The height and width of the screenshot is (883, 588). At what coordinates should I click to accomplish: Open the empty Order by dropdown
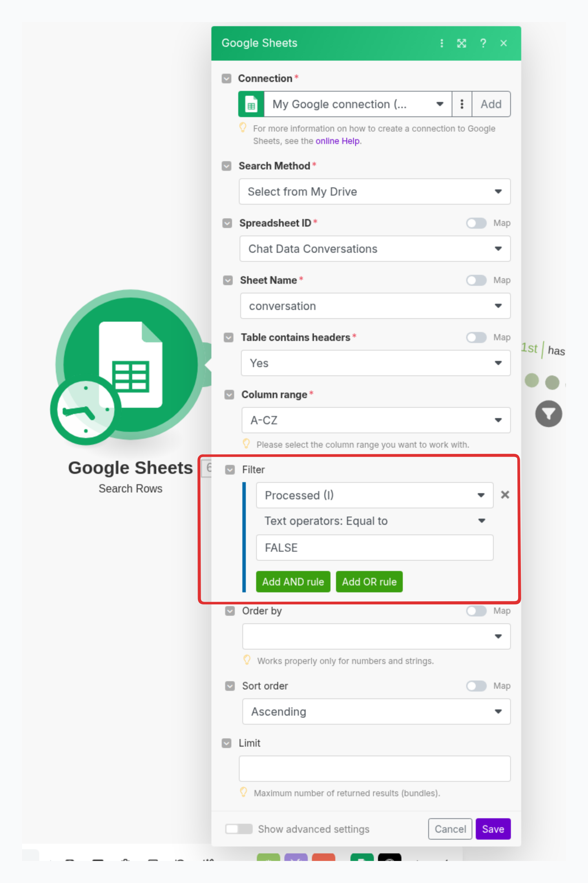[377, 636]
